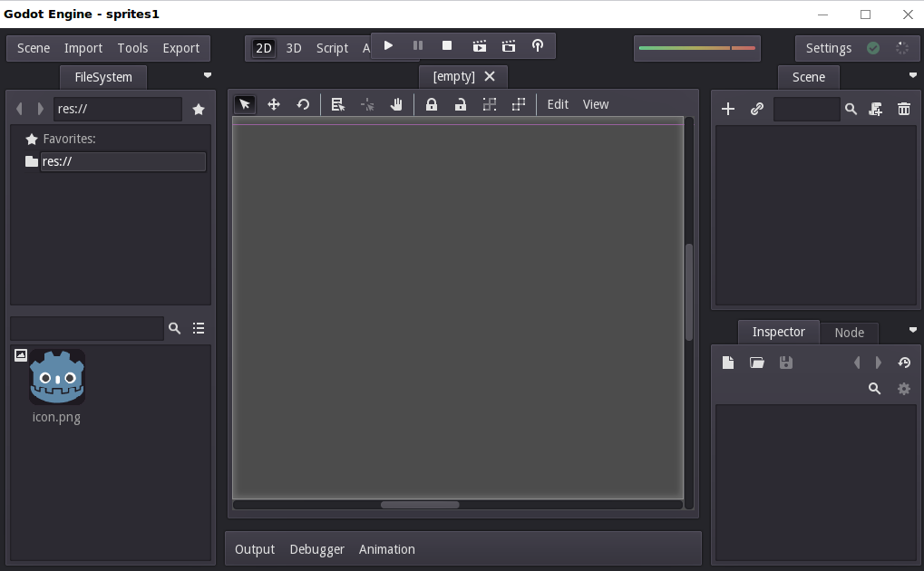Switch to Pan Mode in the canvas toolbar

click(396, 104)
